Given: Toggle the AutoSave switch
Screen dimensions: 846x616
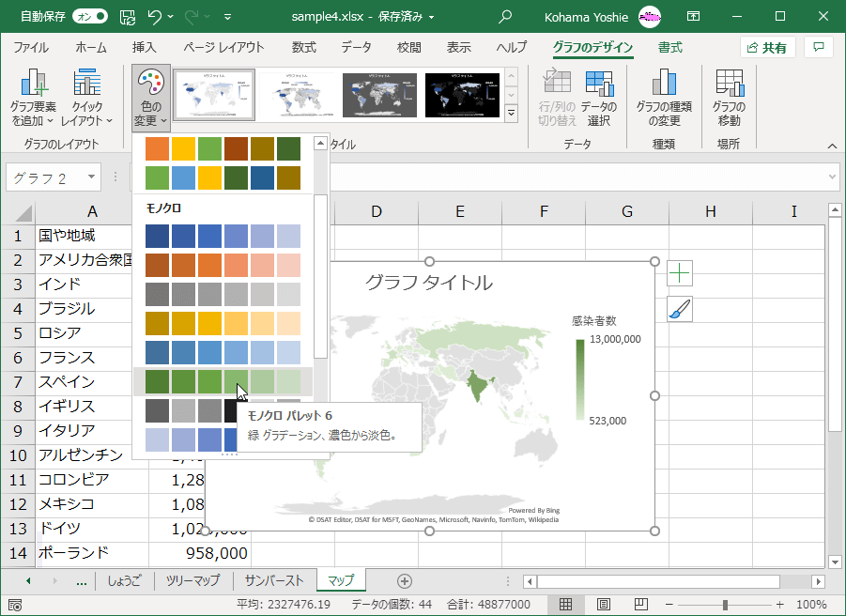Looking at the screenshot, I should point(89,16).
